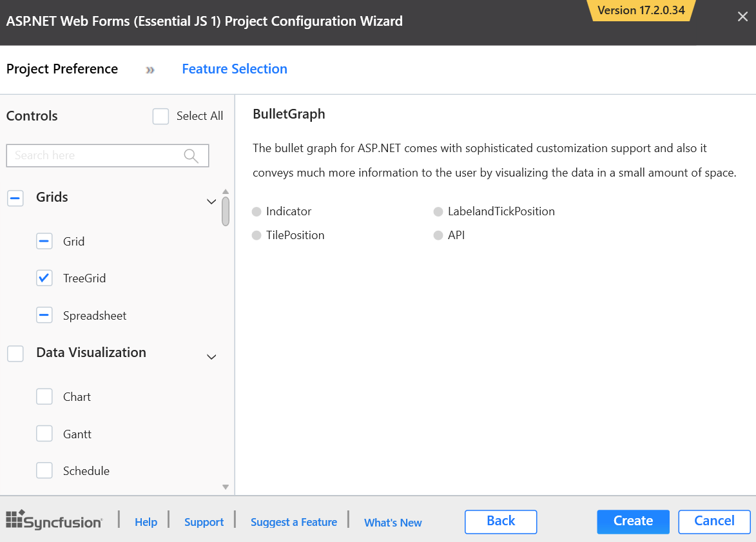Toggle the Select All checkbox

[160, 116]
